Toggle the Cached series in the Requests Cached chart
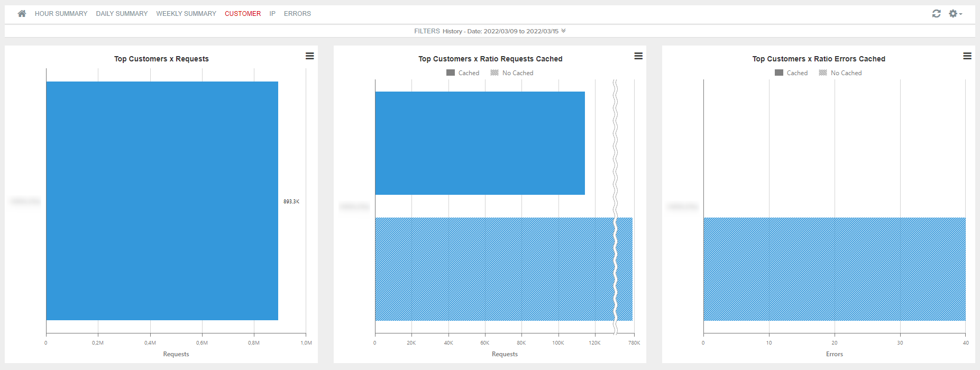Image resolution: width=980 pixels, height=370 pixels. [463, 73]
